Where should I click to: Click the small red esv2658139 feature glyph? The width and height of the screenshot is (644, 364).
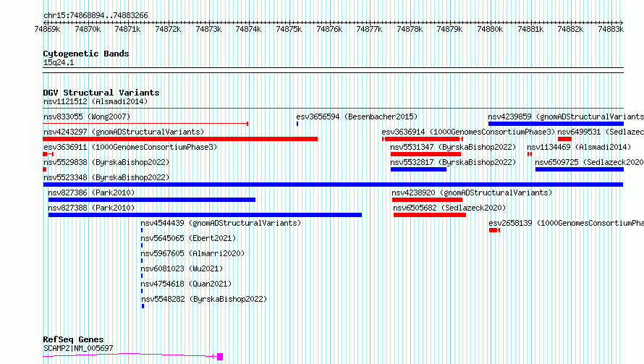(x=494, y=230)
